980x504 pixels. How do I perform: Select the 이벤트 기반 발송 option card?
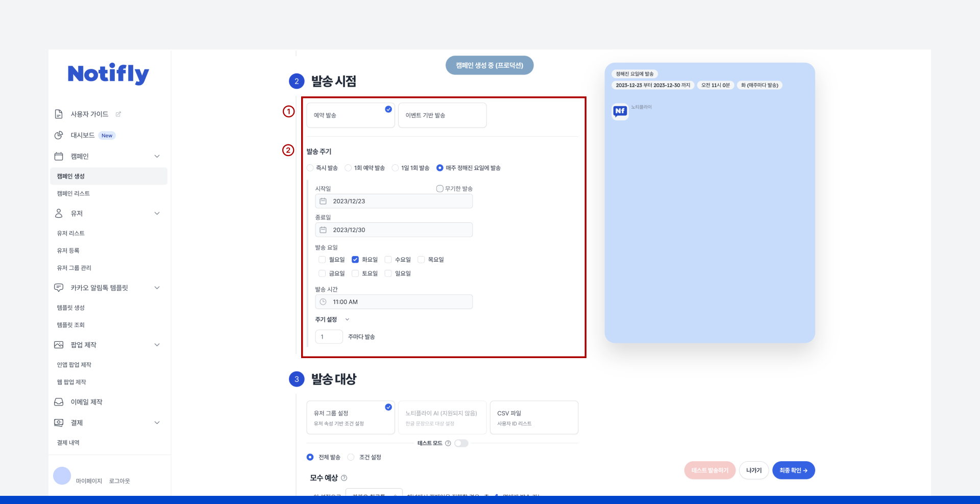(x=442, y=115)
